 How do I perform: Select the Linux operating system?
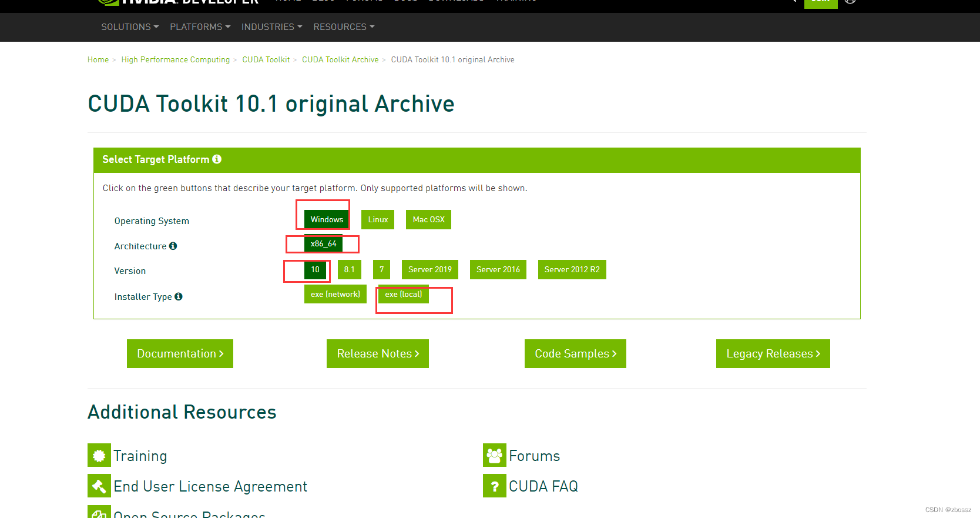(378, 219)
